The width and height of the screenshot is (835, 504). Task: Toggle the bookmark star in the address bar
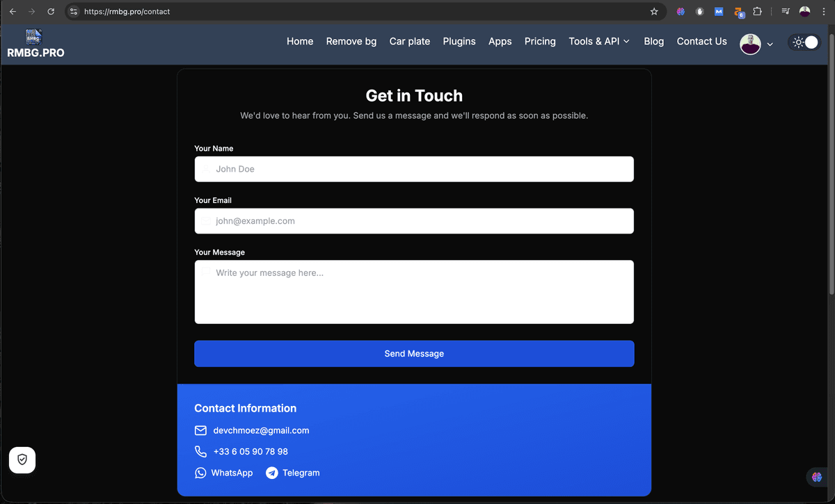[653, 11]
